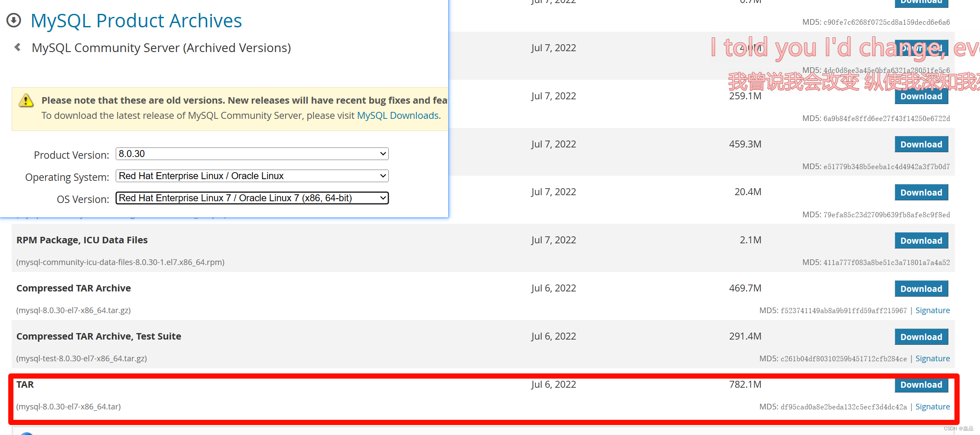
Task: Click 'Compressed TAR Archive, Test Suite' title
Action: [x=99, y=337]
